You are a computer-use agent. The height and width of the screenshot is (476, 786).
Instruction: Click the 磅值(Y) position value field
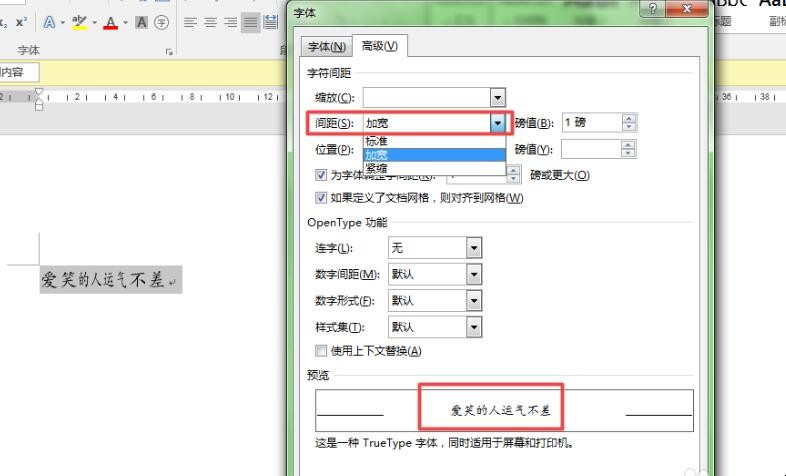coord(591,149)
